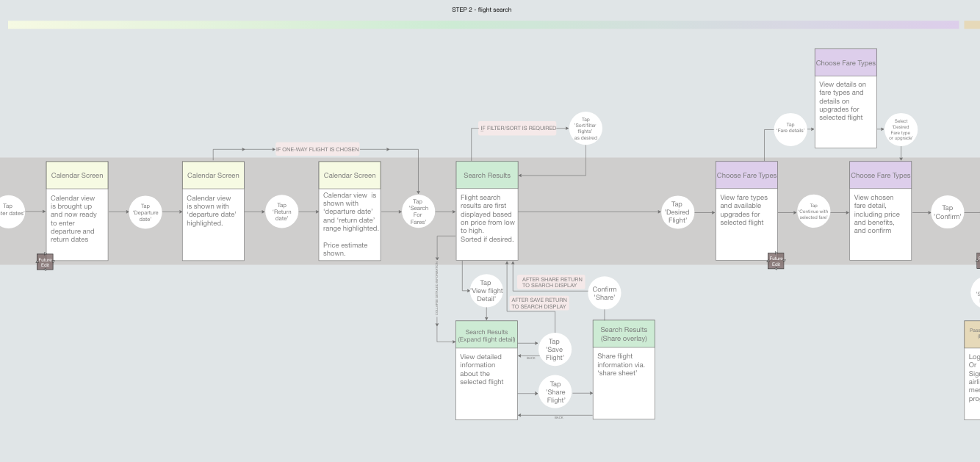Select the Tap 'Confirm' circle node
Screen dimensions: 980x462
(948, 212)
